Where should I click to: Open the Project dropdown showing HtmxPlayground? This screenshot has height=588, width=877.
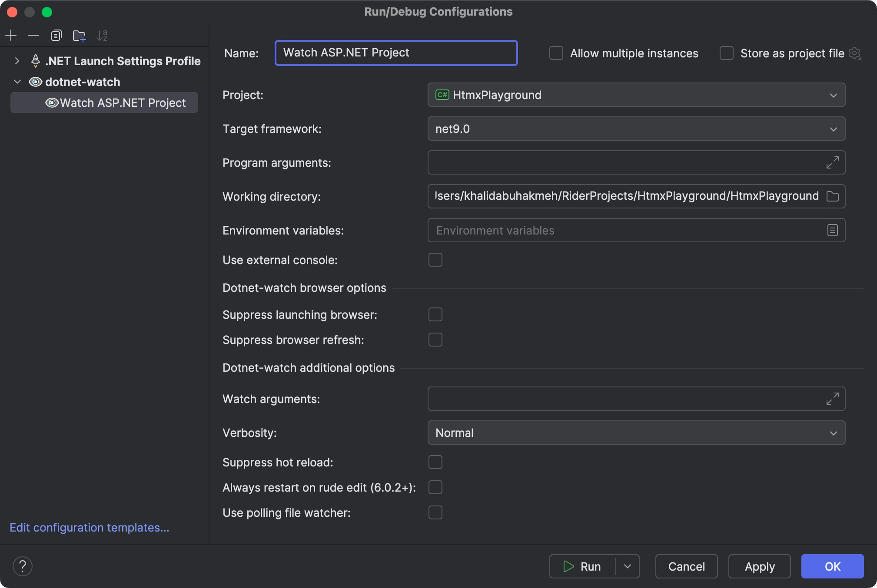[x=636, y=95]
